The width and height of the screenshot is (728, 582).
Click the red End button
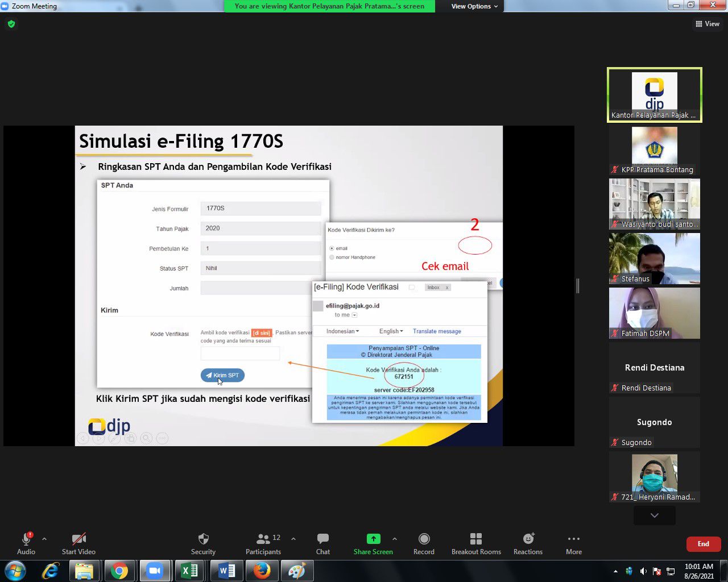[x=703, y=544]
